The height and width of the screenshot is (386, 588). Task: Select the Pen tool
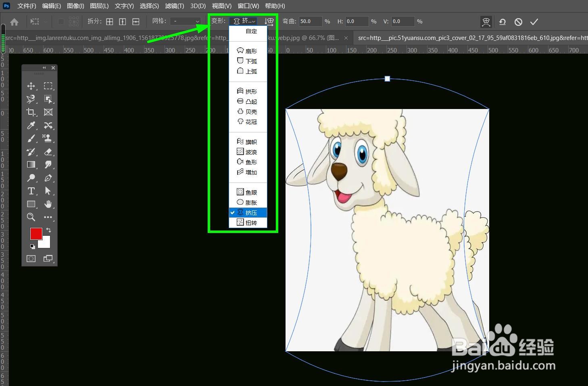point(48,178)
